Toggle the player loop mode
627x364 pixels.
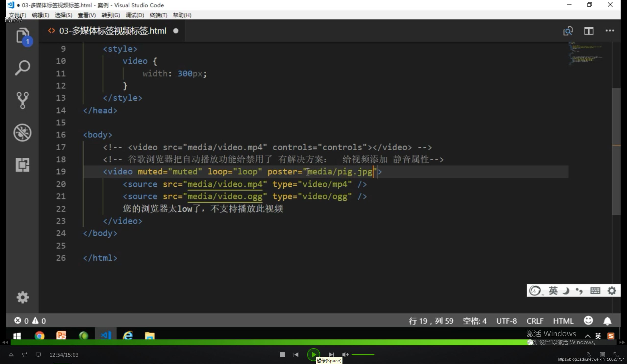(25, 354)
